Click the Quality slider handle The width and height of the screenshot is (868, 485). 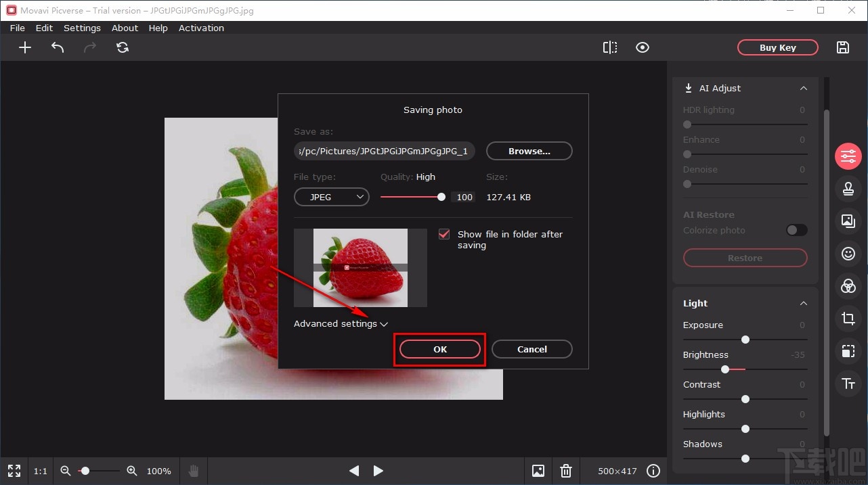441,197
